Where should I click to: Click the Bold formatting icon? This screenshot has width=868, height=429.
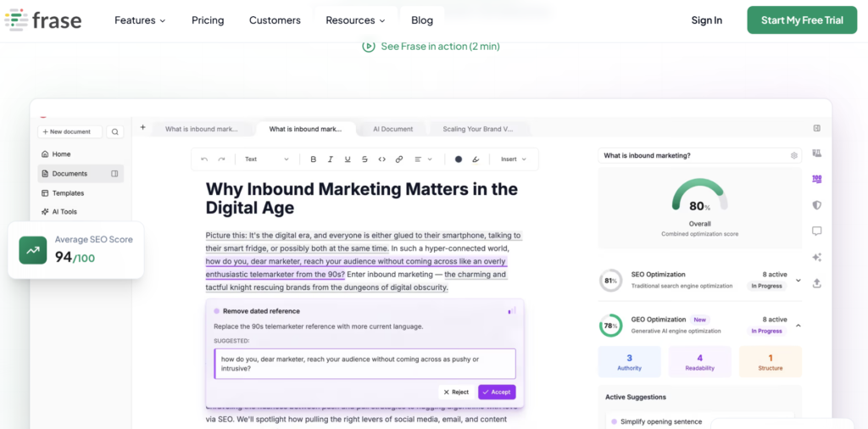(313, 159)
